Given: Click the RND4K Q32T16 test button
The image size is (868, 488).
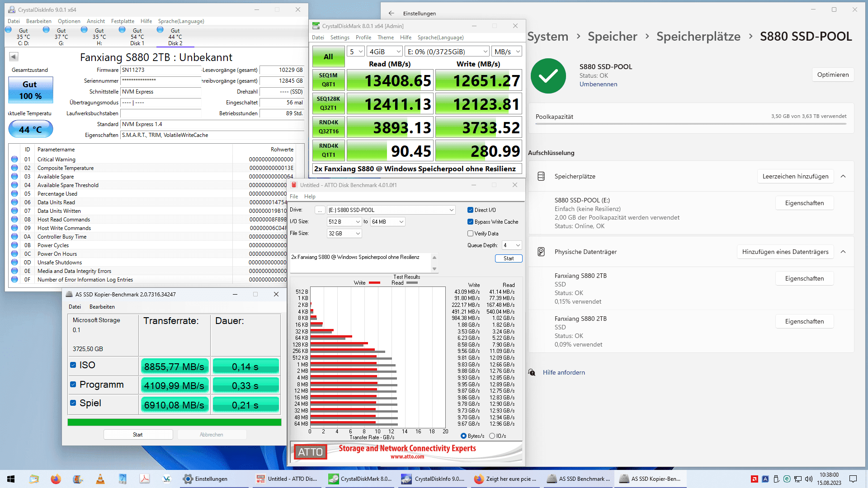Looking at the screenshot, I should tap(328, 127).
